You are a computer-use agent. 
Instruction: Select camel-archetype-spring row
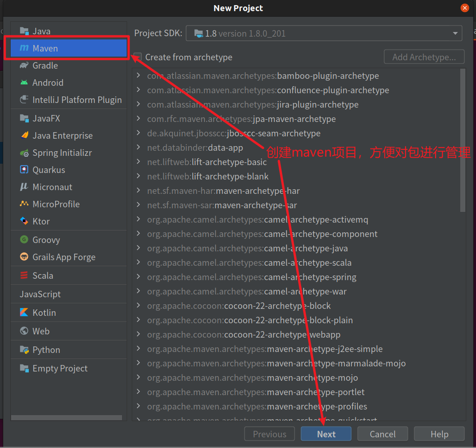coord(296,277)
